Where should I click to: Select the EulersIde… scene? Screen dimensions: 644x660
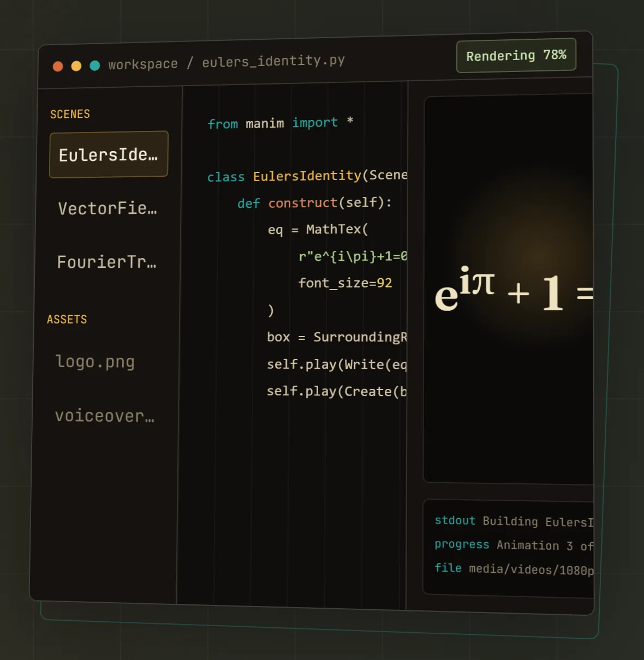point(109,154)
